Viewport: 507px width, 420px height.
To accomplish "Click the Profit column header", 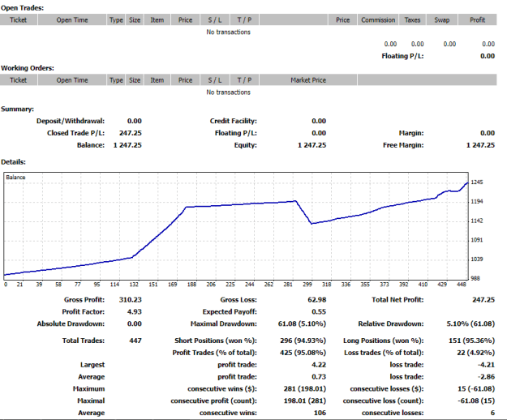I will pyautogui.click(x=477, y=19).
